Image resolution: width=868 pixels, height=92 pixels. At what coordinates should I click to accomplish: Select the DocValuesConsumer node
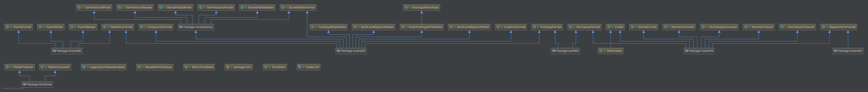(x=719, y=27)
